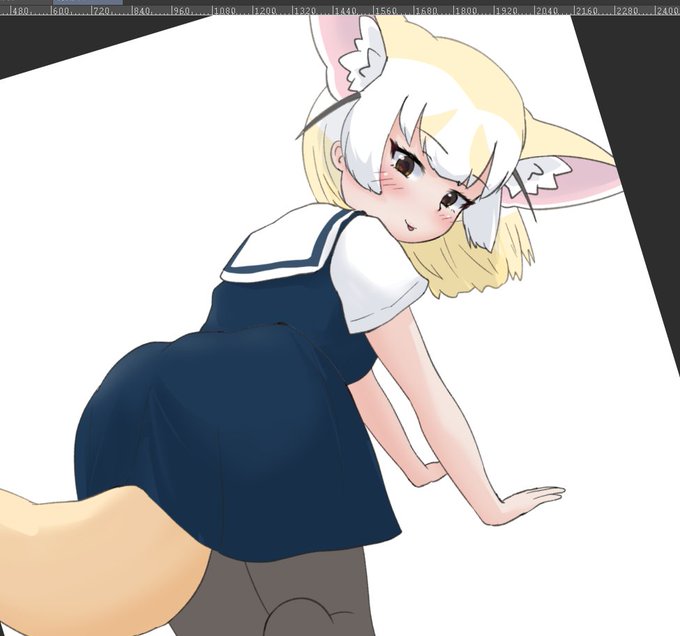Click the 600 mark on the horizontal ruler
The height and width of the screenshot is (636, 680).
61,10
